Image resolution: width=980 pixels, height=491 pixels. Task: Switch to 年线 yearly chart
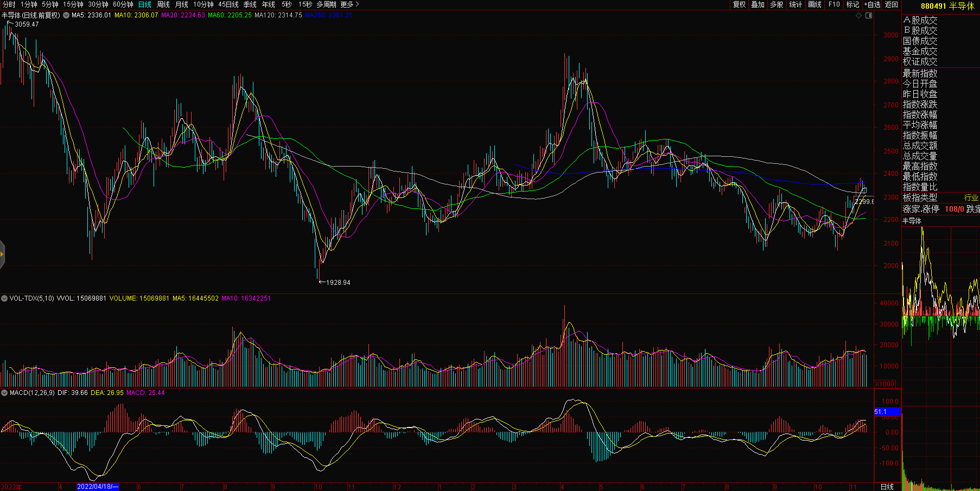point(269,4)
